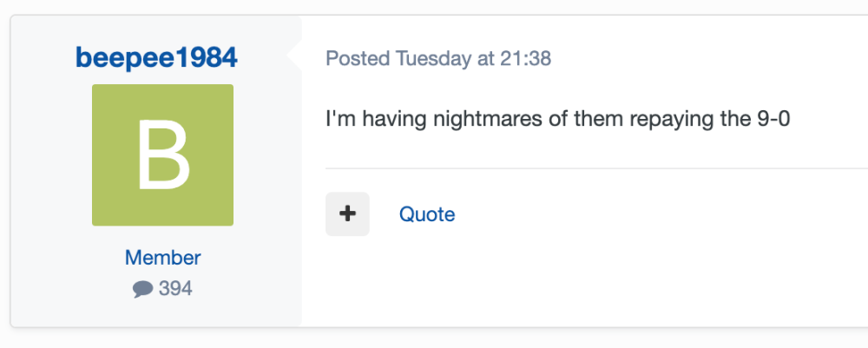Image resolution: width=868 pixels, height=348 pixels.
Task: Click the speech bubble post count icon
Action: pos(142,290)
